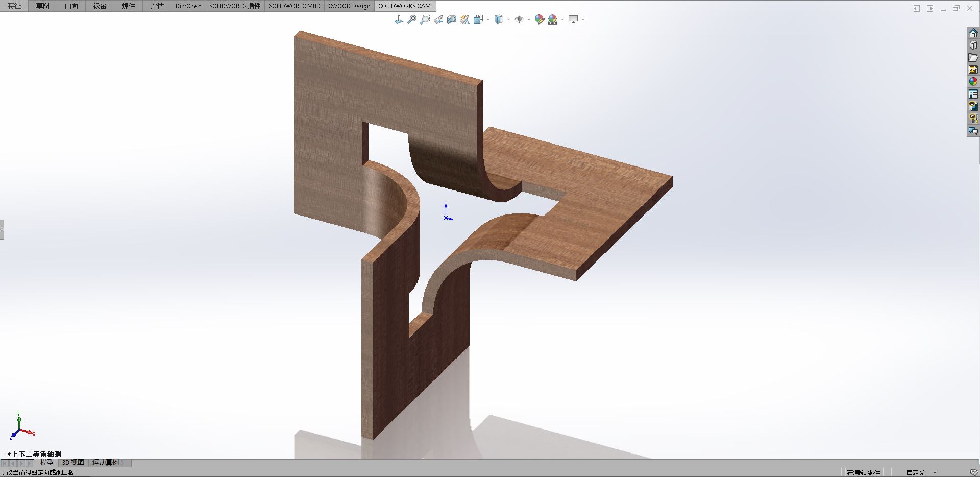This screenshot has height=477, width=980.
Task: Switch to the SOLIDWORKS MBD tab
Action: (x=295, y=6)
